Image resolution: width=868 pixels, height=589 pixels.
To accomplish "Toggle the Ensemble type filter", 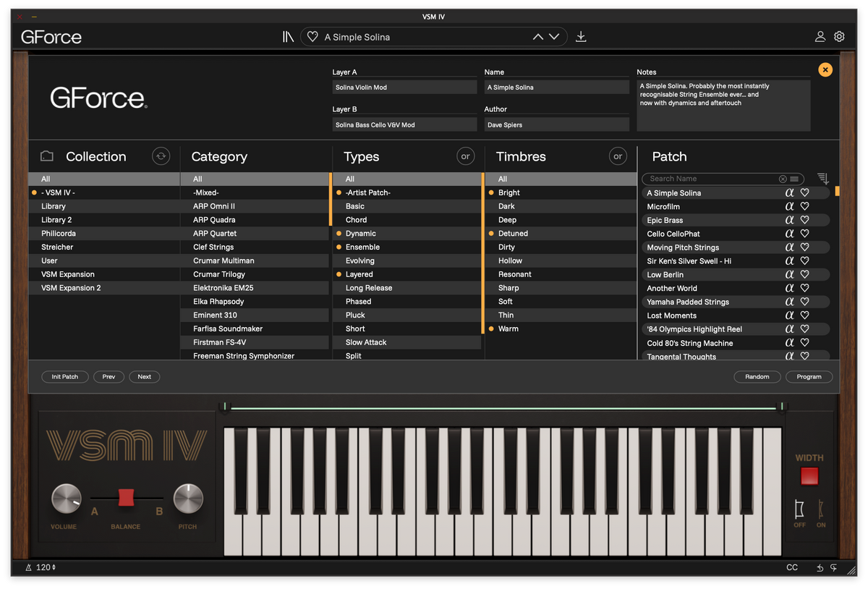I will point(407,247).
